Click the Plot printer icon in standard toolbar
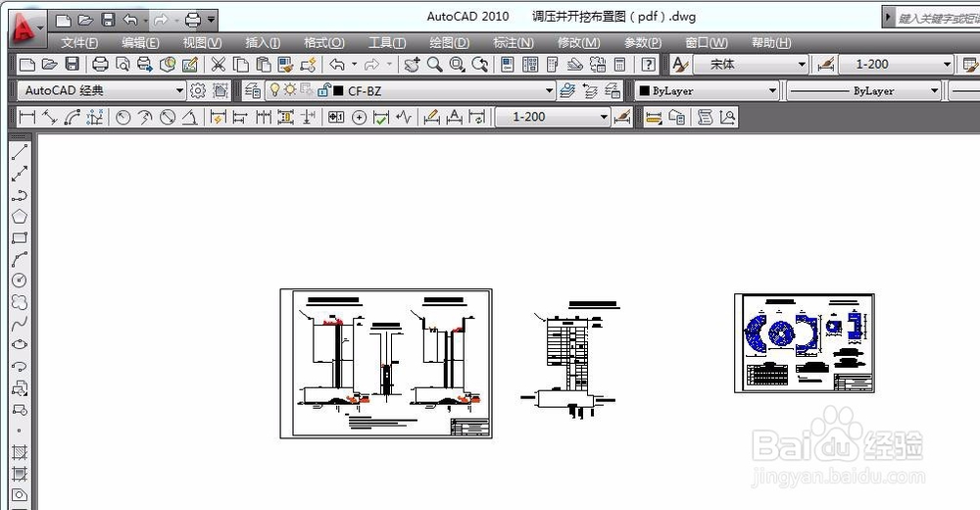Viewport: 980px width, 510px height. [100, 65]
